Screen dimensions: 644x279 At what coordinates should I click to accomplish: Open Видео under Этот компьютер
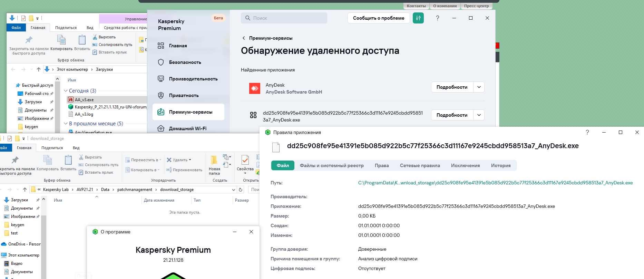13,263
